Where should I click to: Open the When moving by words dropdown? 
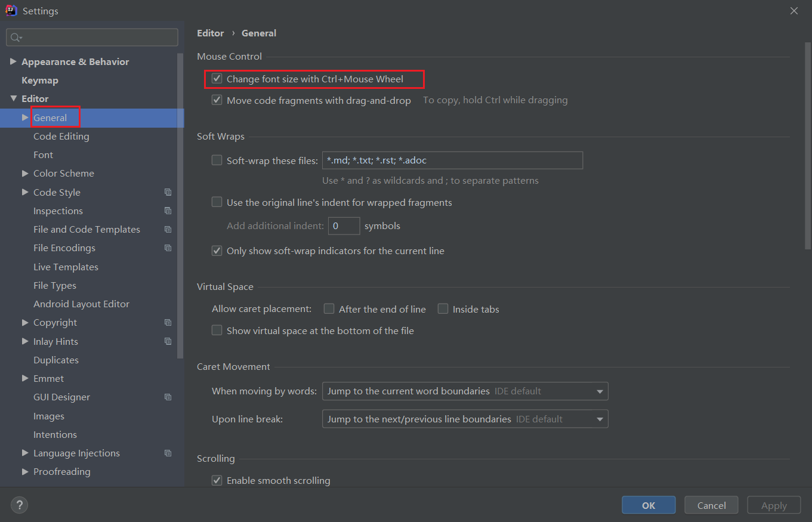(465, 391)
